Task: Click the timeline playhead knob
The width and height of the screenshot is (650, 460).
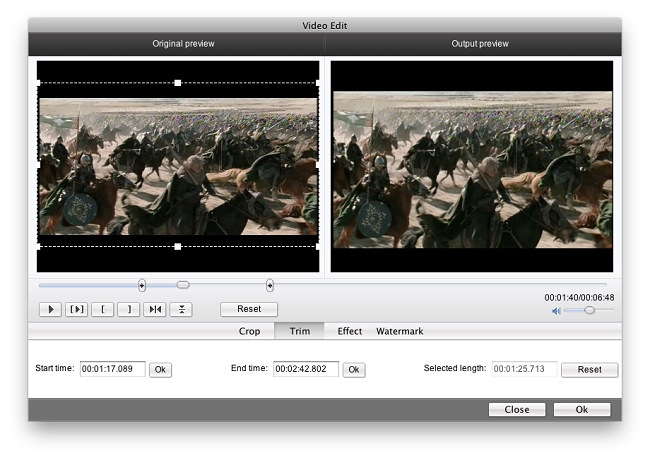Action: (x=183, y=285)
